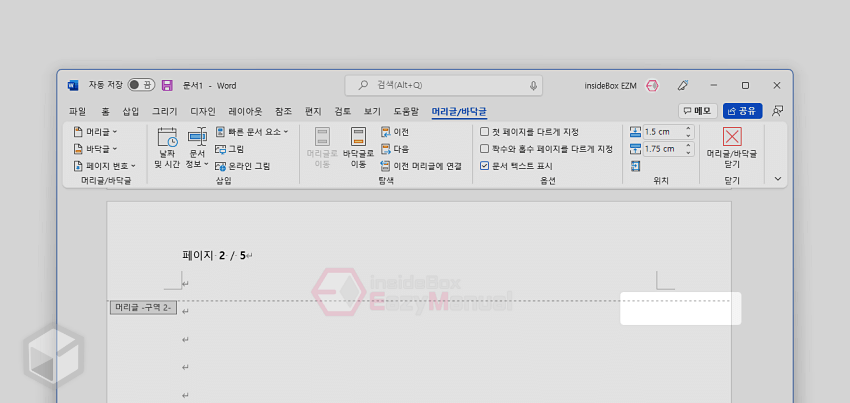Select the 디자인 tab
This screenshot has width=850, height=403.
tap(203, 111)
